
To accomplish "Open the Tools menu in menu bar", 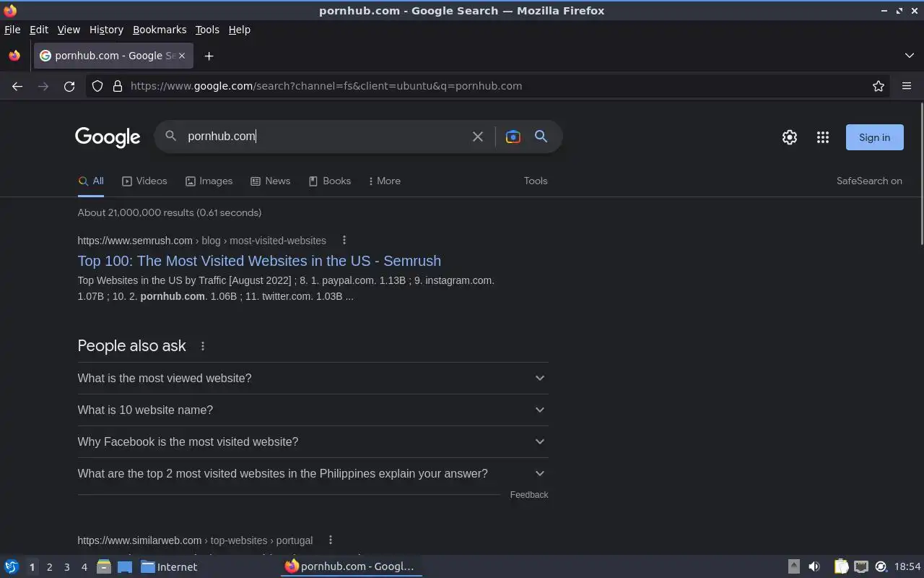I will click(207, 30).
